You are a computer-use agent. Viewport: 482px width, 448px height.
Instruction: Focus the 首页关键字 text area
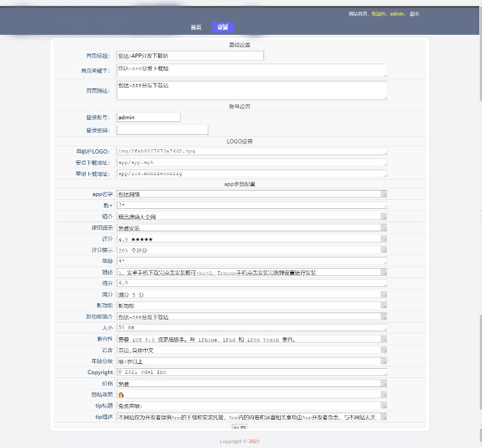click(251, 71)
